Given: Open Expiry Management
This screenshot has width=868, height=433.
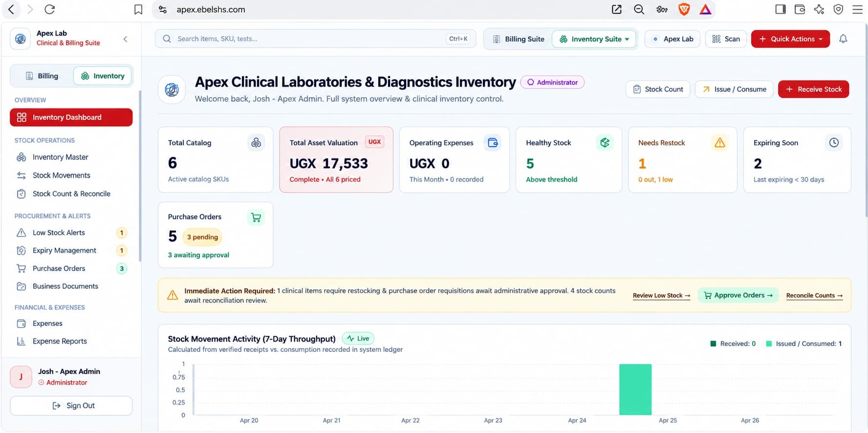Looking at the screenshot, I should point(71,251).
